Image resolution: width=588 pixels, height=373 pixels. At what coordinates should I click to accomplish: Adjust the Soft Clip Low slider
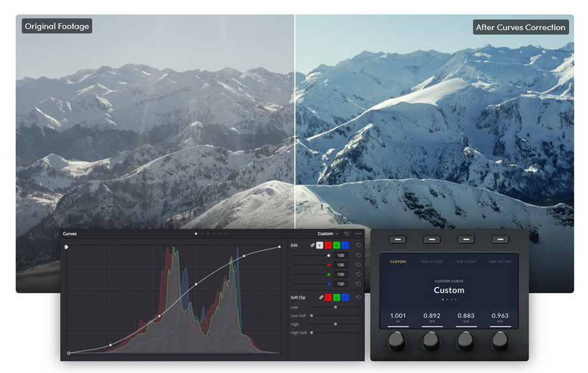pyautogui.click(x=335, y=307)
